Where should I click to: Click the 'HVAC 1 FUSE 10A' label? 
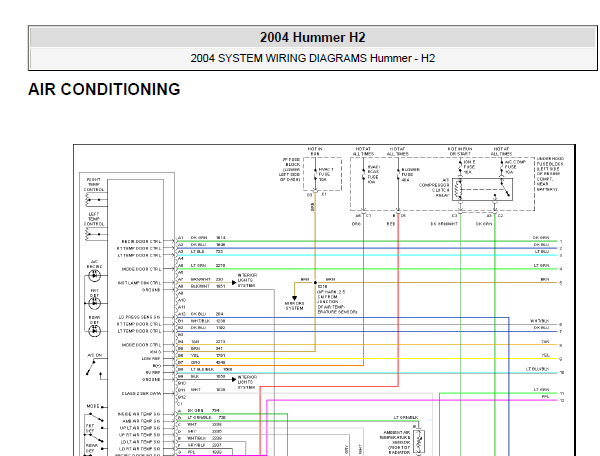(x=326, y=174)
